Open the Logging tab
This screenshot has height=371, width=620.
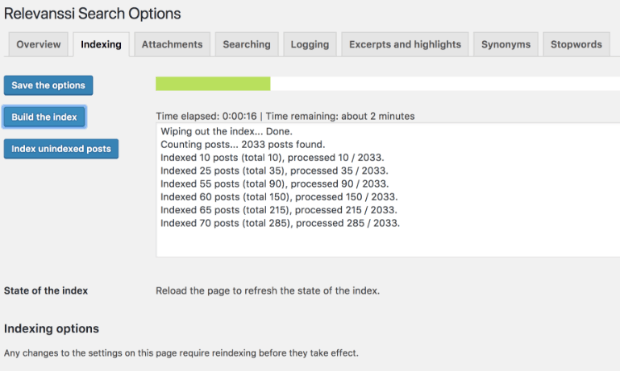point(310,44)
